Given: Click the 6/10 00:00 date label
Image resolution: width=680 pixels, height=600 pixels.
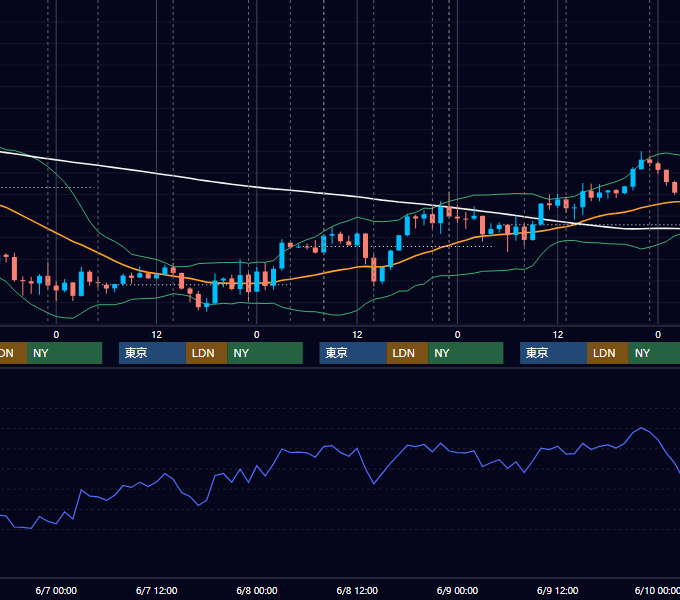Looking at the screenshot, I should point(657,590).
